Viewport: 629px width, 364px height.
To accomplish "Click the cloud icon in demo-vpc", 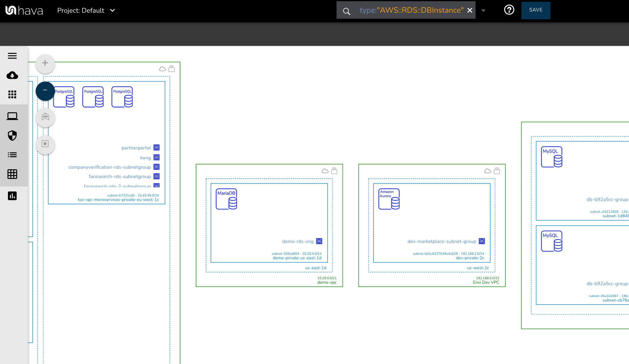I will click(x=325, y=171).
